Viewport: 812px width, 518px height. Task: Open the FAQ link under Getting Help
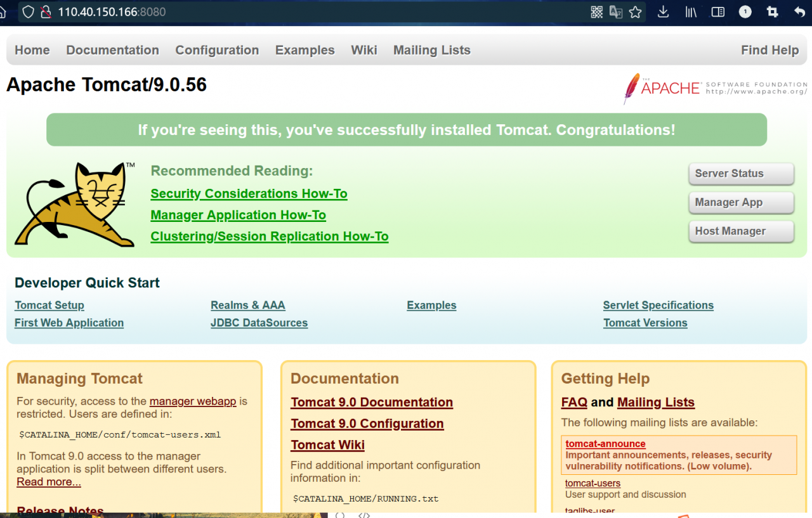(x=574, y=403)
